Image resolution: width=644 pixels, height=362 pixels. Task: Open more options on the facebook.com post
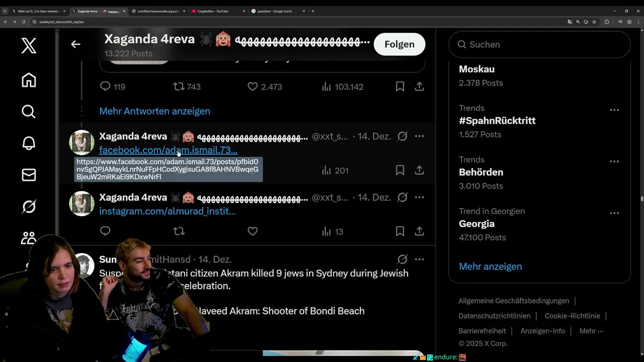pos(419,136)
